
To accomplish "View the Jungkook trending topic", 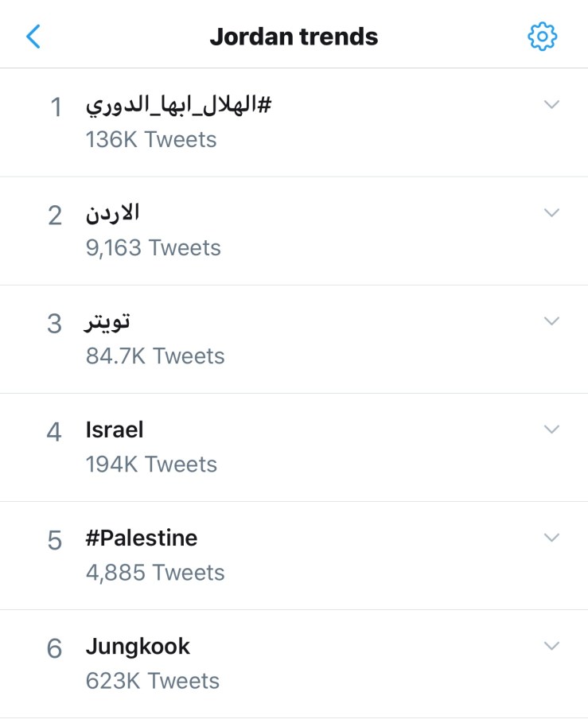I will tap(138, 647).
